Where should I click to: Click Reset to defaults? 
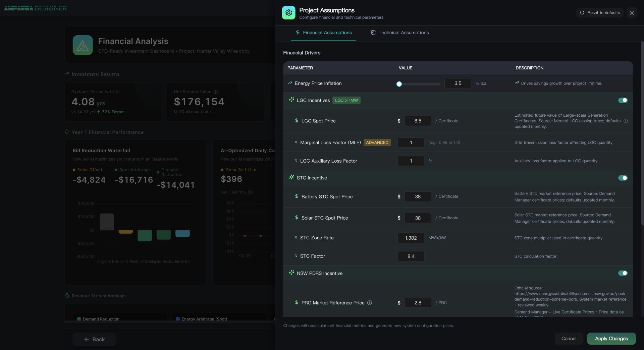tap(600, 13)
